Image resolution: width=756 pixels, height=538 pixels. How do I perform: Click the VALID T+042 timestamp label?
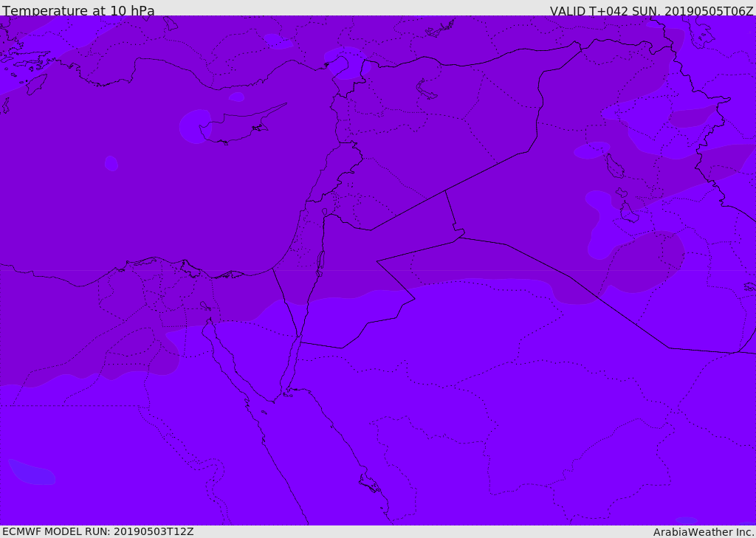click(651, 10)
